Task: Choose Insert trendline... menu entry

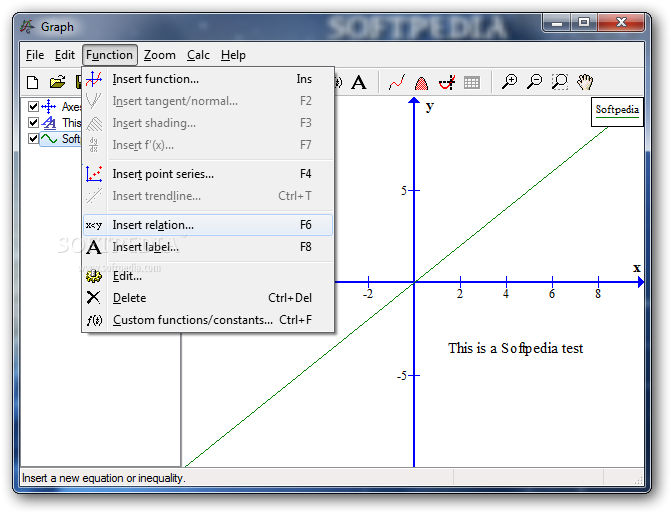Action: [208, 196]
